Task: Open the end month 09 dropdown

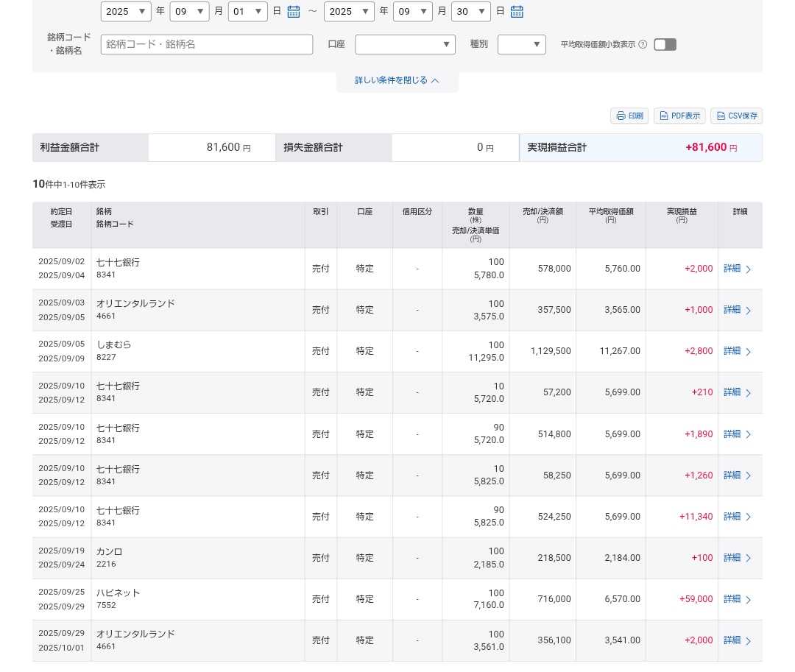Action: pyautogui.click(x=413, y=12)
